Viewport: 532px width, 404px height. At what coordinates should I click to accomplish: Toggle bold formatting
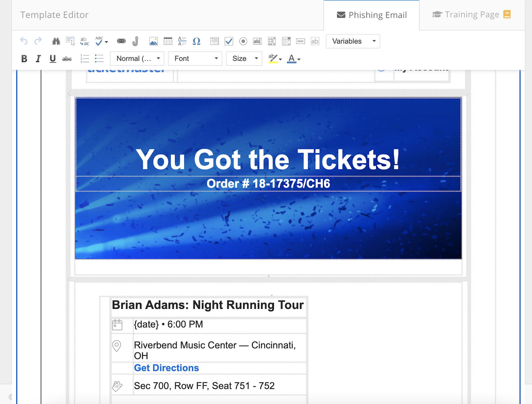tap(24, 59)
